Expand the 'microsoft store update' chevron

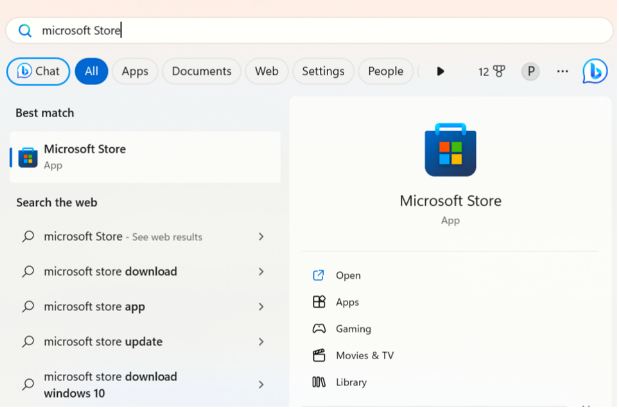(x=261, y=341)
